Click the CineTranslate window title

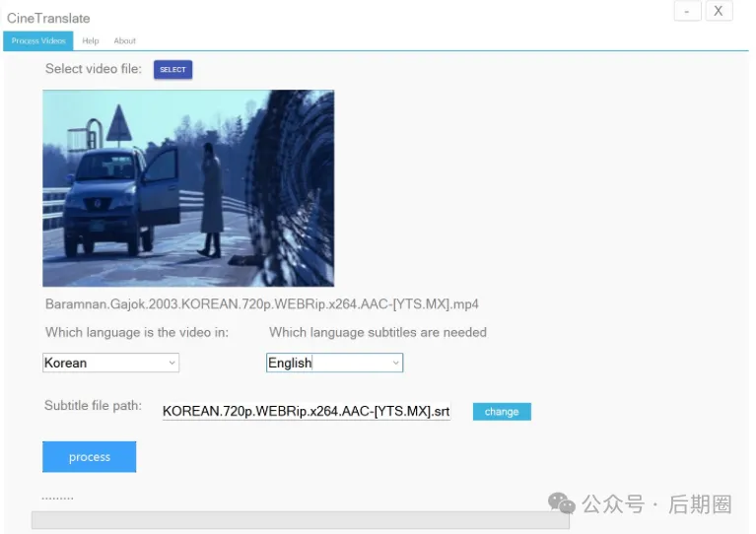pos(48,19)
